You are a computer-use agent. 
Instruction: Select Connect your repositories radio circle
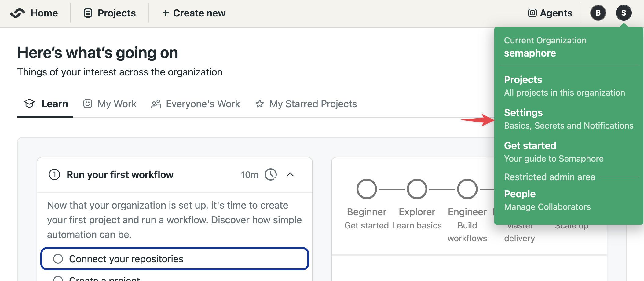(x=58, y=259)
